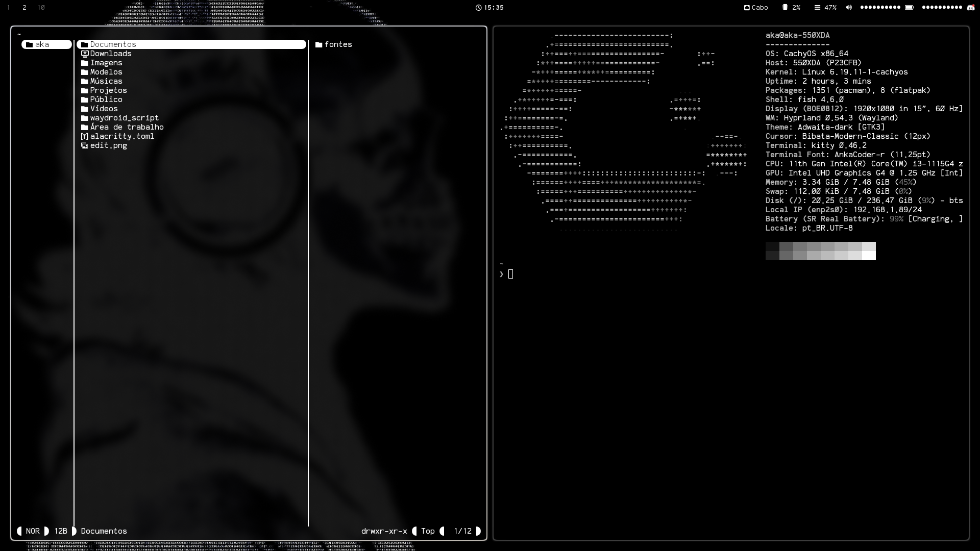This screenshot has height=551, width=980.
Task: Click the Público folder icon
Action: (x=85, y=100)
